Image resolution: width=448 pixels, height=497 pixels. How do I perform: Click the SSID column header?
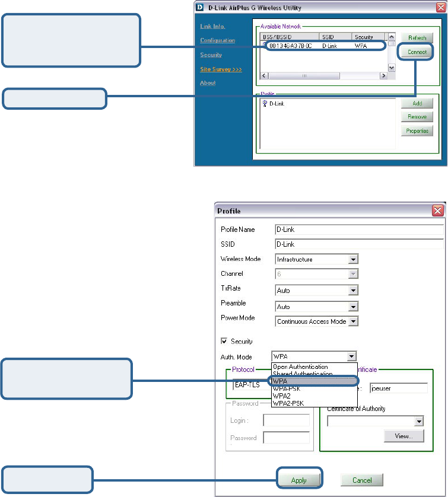335,37
